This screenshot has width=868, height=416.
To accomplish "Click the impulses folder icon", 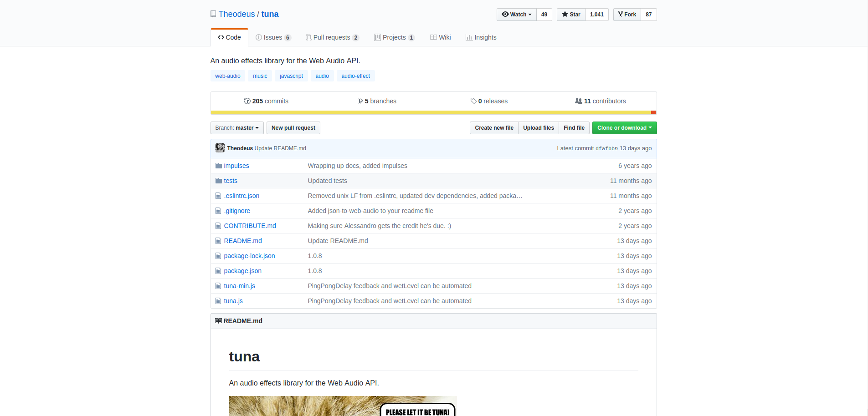I will 218,166.
